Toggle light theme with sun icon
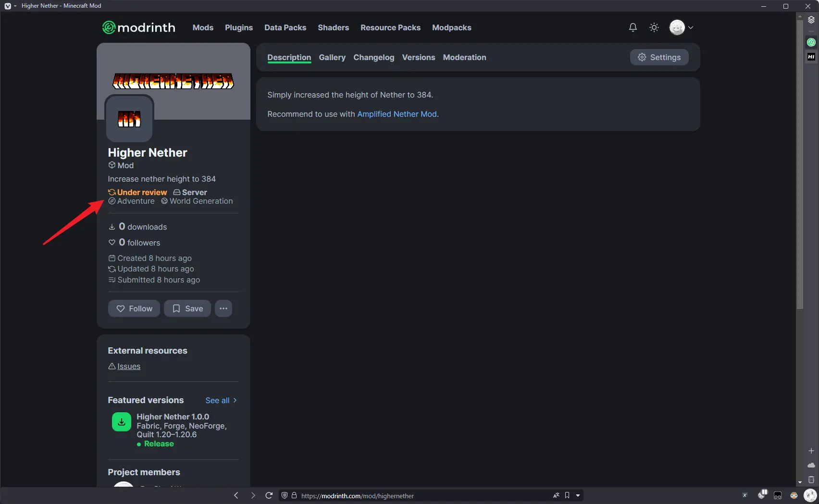The width and height of the screenshot is (819, 504). pyautogui.click(x=654, y=27)
